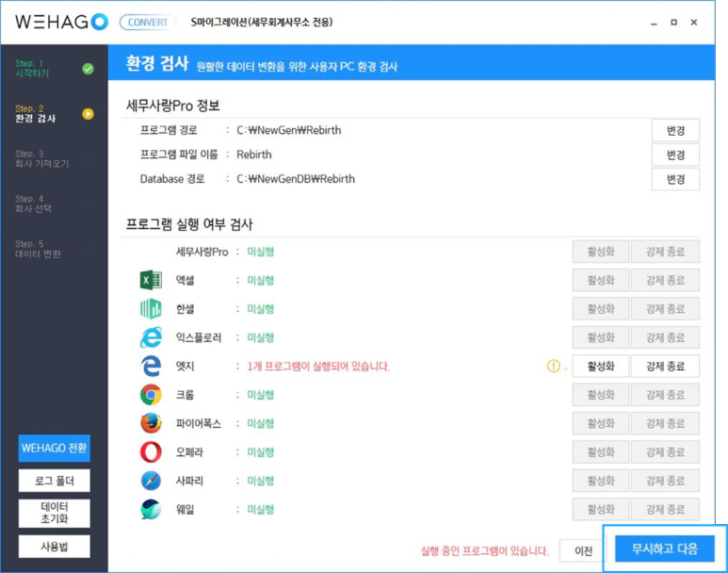The height and width of the screenshot is (573, 728).
Task: Click the S마이그레이션 title text
Action: (x=262, y=22)
